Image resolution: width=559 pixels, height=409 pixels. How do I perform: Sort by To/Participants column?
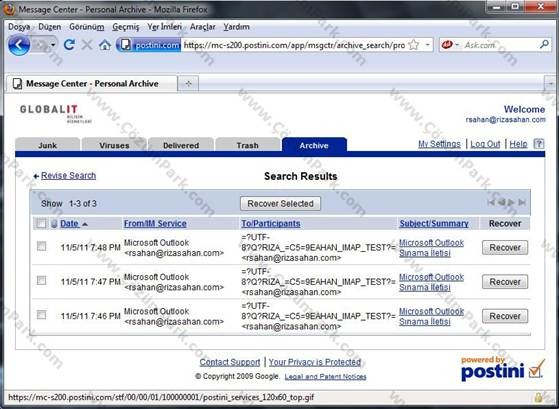271,224
